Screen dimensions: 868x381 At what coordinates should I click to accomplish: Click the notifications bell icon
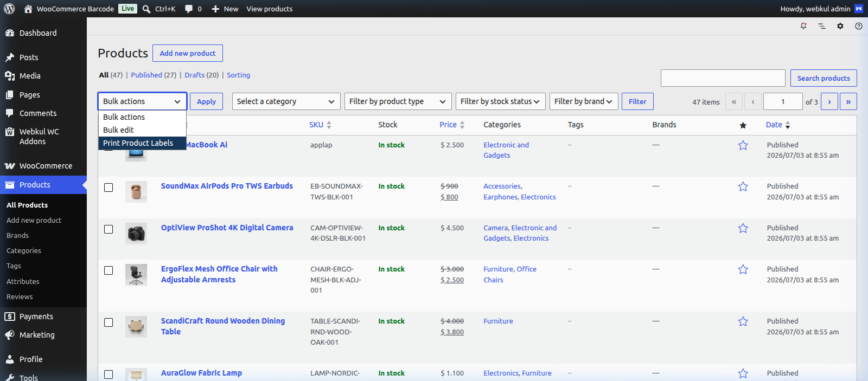[803, 26]
